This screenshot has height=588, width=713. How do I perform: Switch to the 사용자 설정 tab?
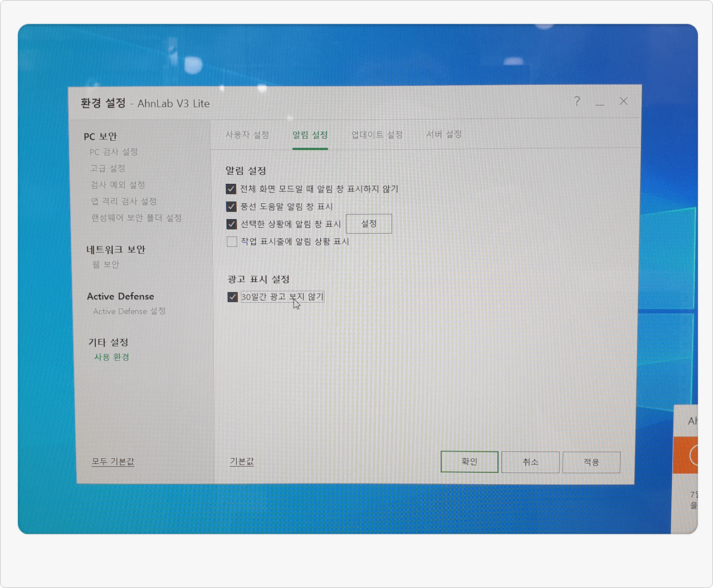pyautogui.click(x=247, y=135)
